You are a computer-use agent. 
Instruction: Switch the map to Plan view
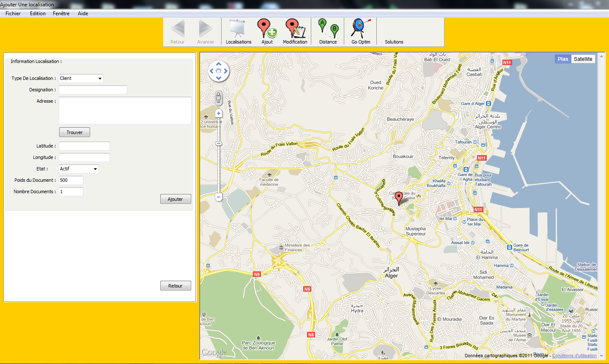563,59
